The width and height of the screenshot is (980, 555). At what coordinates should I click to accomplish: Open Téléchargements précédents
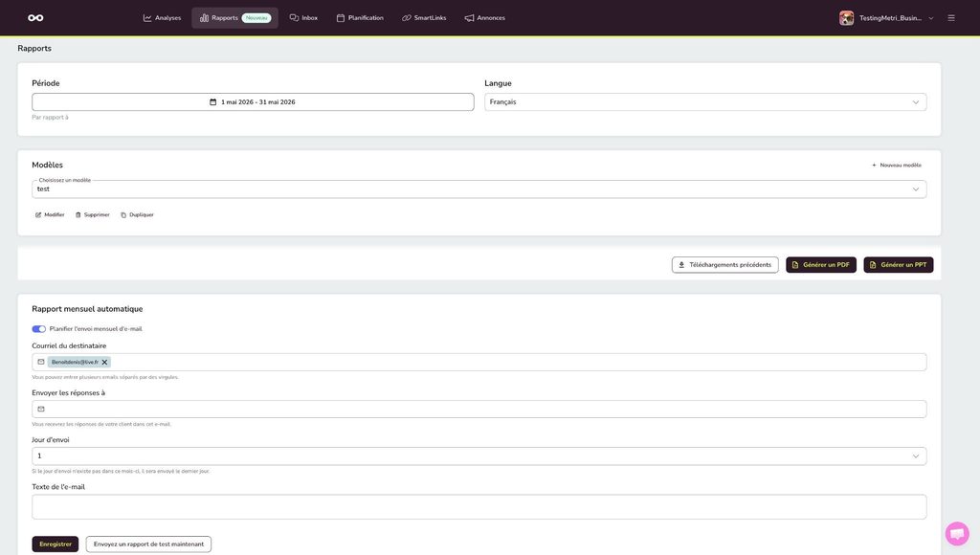(725, 265)
